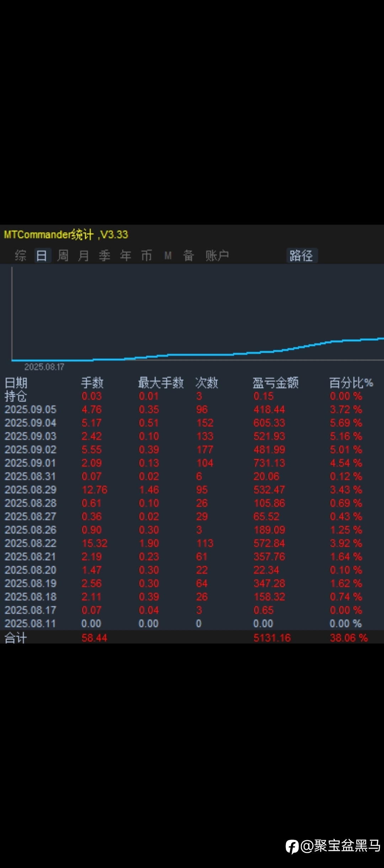384x868 pixels.
Task: Click the MTCommander统计 ,V3.33 title
Action: point(66,234)
